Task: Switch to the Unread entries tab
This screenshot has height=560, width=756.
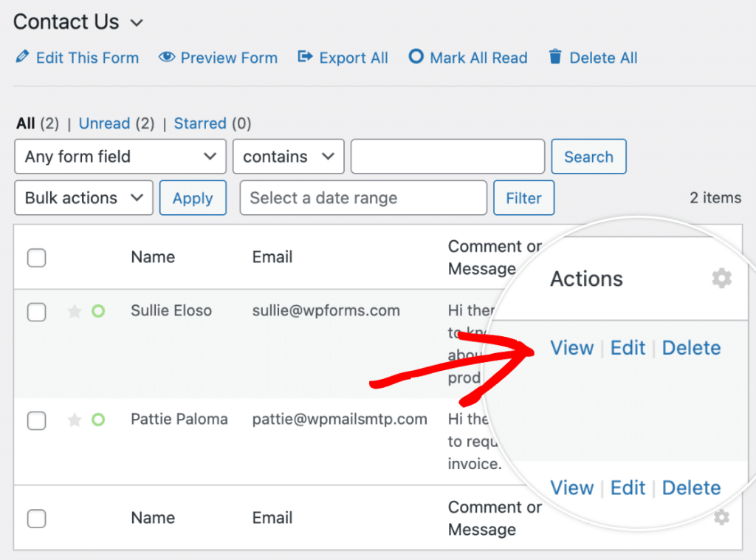Action: [x=104, y=123]
